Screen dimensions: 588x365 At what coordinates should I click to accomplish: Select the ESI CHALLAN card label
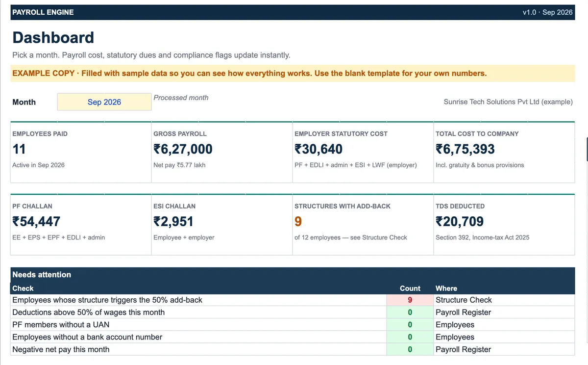[174, 206]
